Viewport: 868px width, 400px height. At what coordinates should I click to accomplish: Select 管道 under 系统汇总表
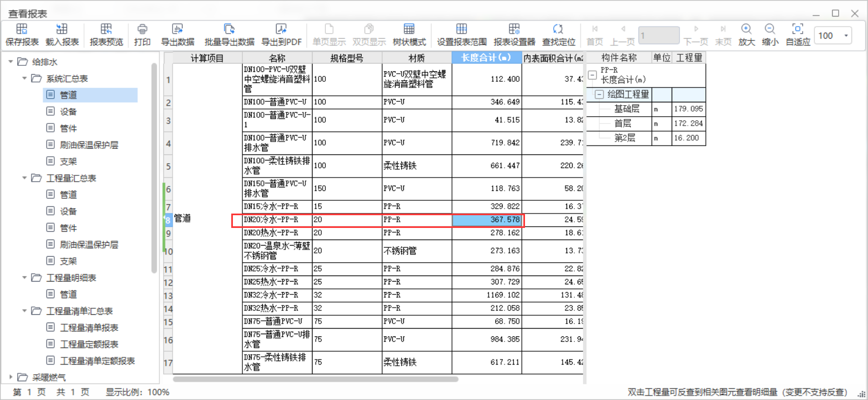tap(90, 95)
